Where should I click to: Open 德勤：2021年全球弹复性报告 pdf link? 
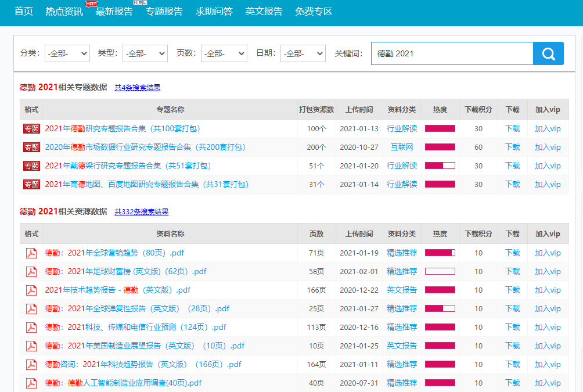(x=137, y=309)
